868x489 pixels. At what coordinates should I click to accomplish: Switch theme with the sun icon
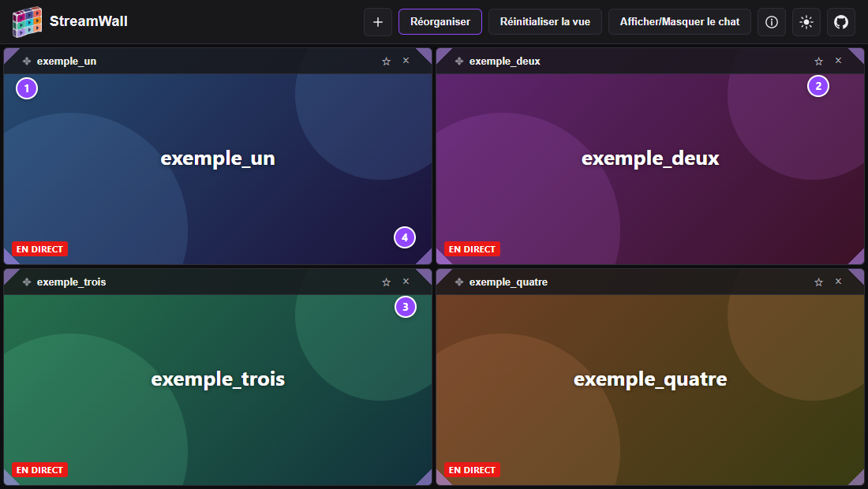click(x=806, y=22)
